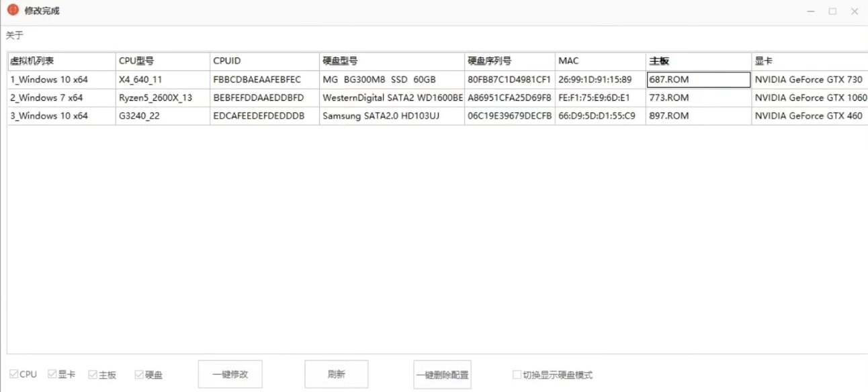Maximize the 修改完成 window

[x=832, y=11]
